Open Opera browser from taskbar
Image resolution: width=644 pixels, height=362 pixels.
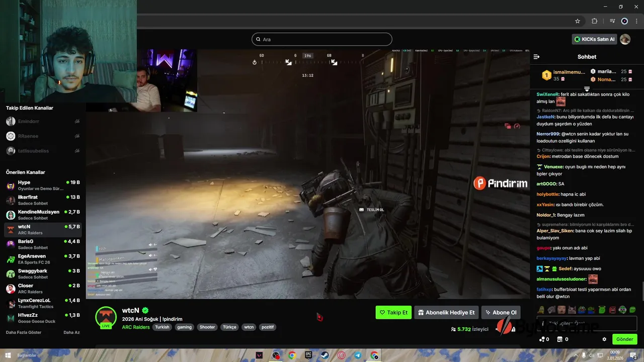(341, 355)
